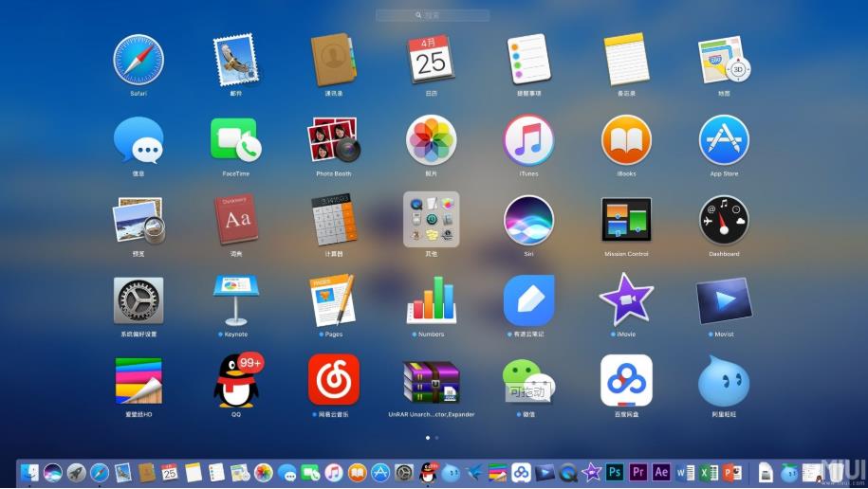Launch the Pages app in Launchpad

coord(333,300)
